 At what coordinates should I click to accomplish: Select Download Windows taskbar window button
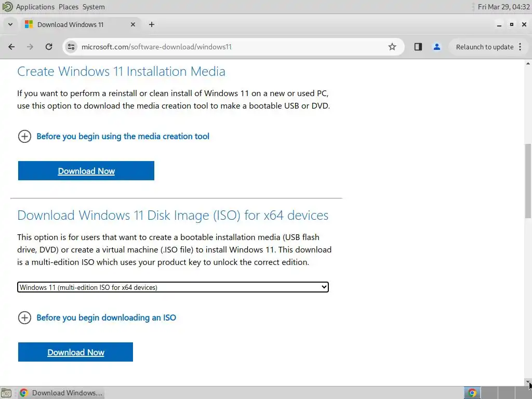pyautogui.click(x=61, y=393)
